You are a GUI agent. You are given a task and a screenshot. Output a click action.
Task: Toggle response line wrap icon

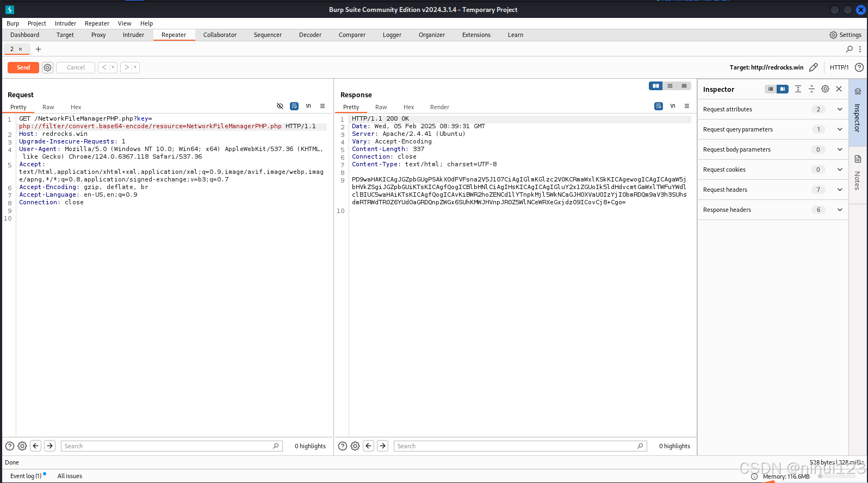[x=659, y=106]
